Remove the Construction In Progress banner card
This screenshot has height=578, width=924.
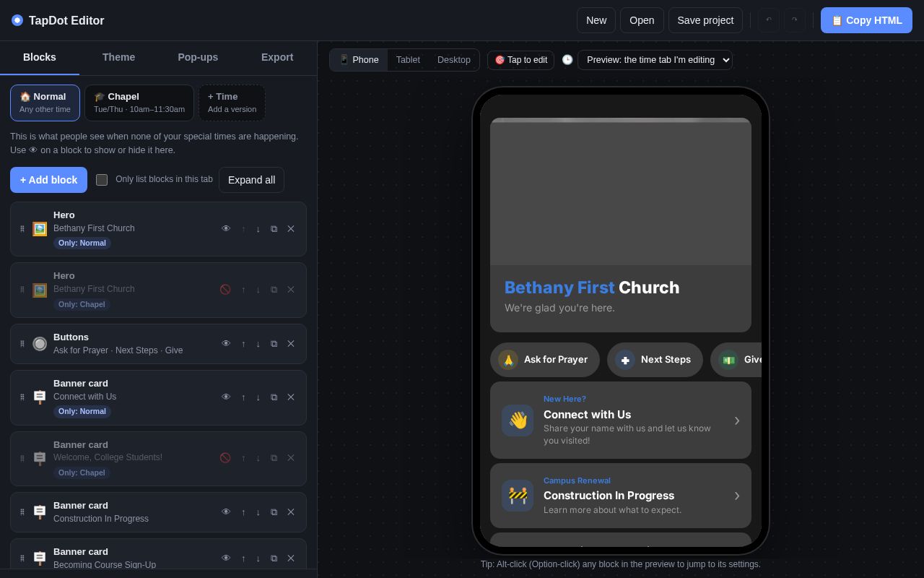point(291,512)
